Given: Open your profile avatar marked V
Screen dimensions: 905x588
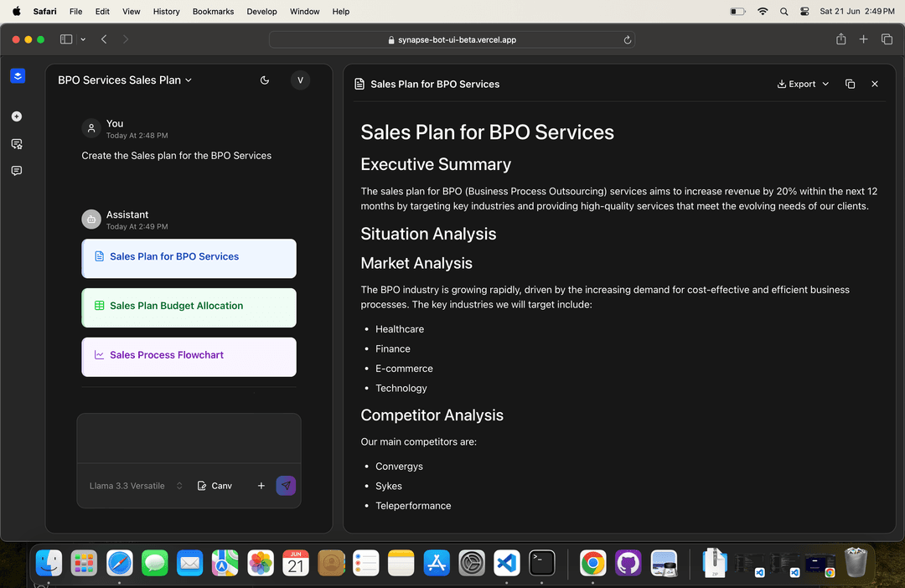Looking at the screenshot, I should [x=300, y=80].
